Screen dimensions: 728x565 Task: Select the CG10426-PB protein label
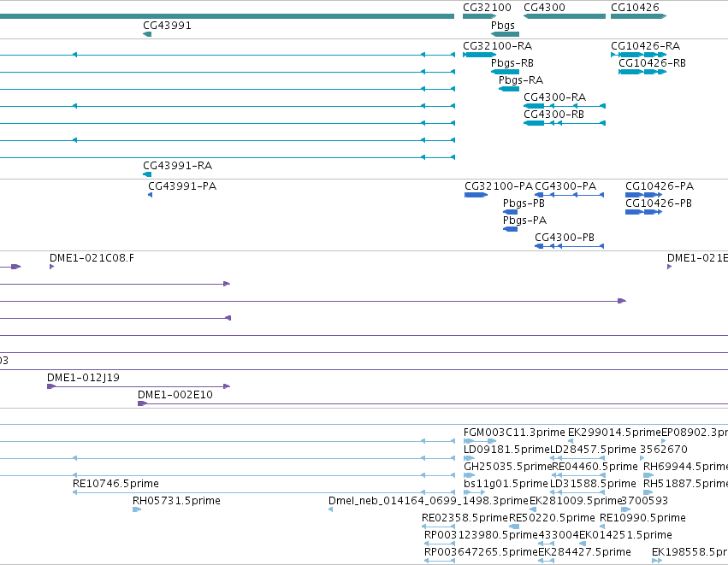(x=659, y=203)
